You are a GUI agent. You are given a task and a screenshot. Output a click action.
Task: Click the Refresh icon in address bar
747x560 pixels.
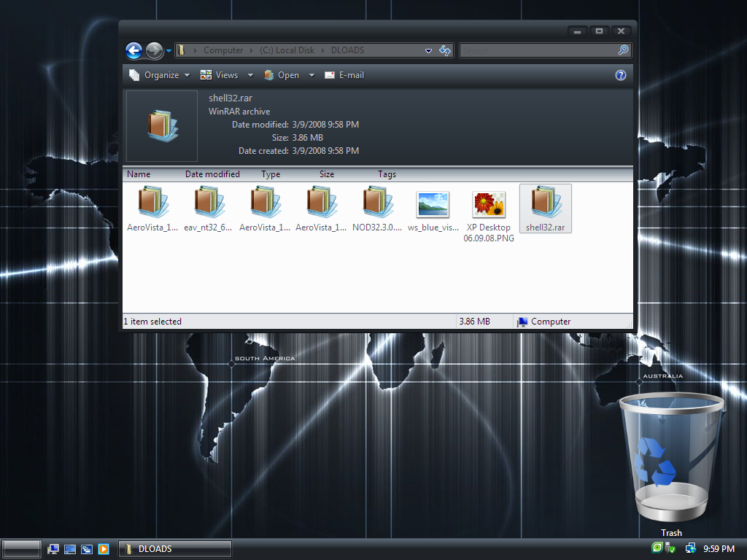[x=444, y=50]
